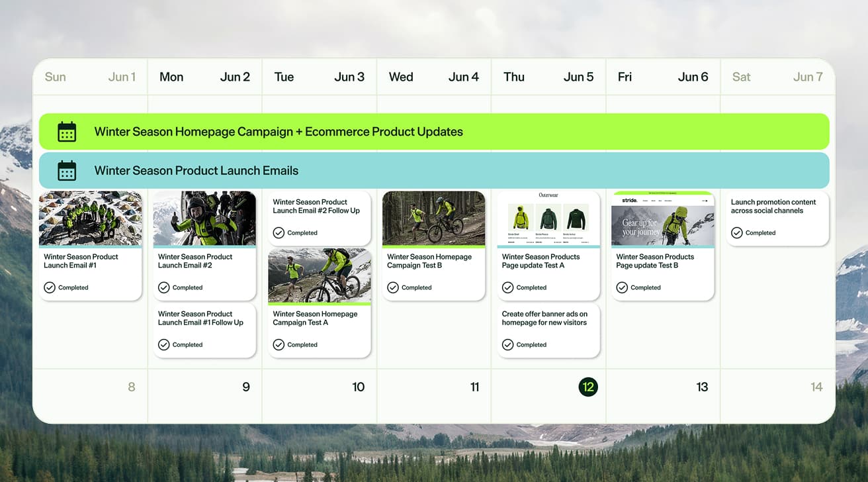Open 'Winter Season Homepage Campaign Test A' title
This screenshot has width=868, height=482.
click(x=315, y=318)
